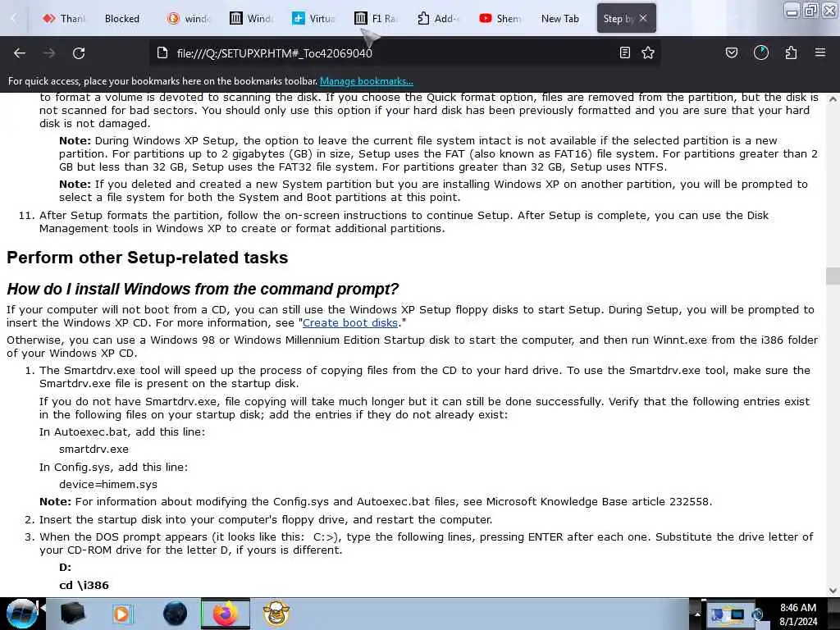840x630 pixels.
Task: Bookmark this page with the star
Action: 648,52
